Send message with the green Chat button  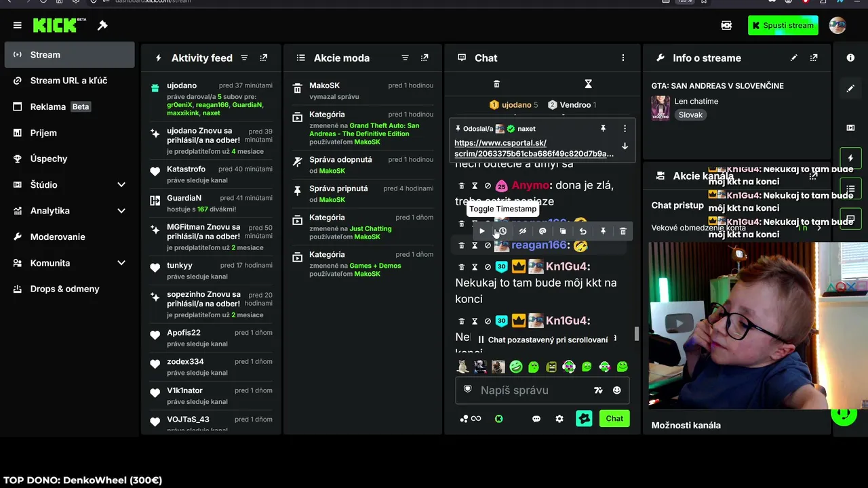pos(614,419)
